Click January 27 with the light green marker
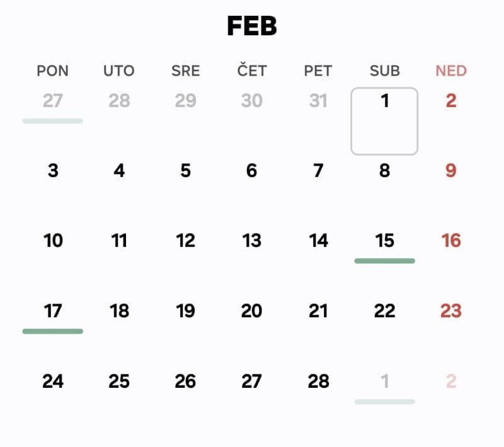 (53, 101)
